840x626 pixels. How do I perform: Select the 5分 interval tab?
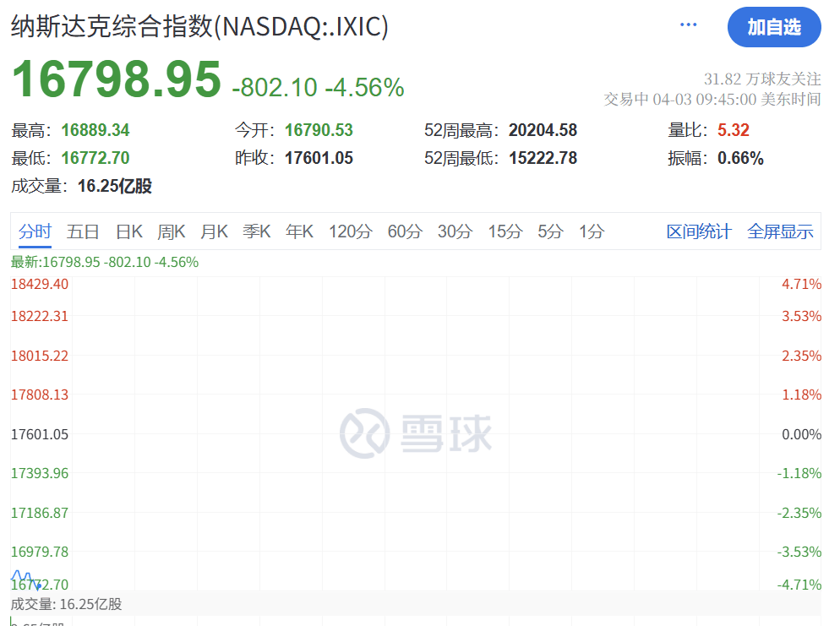(x=549, y=231)
